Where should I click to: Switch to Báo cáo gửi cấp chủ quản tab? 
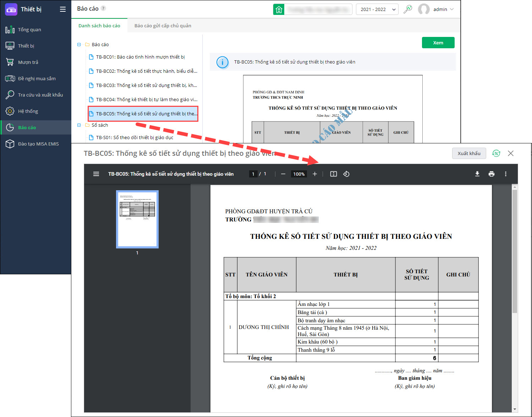click(x=163, y=26)
